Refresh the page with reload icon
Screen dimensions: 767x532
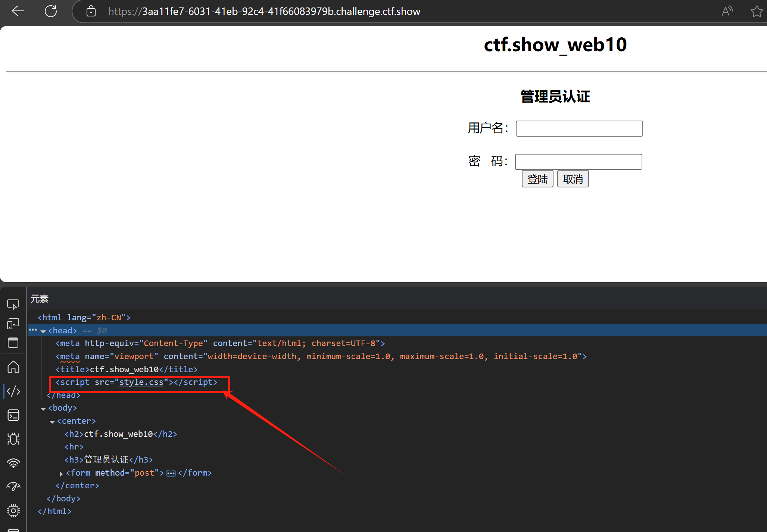[x=51, y=11]
